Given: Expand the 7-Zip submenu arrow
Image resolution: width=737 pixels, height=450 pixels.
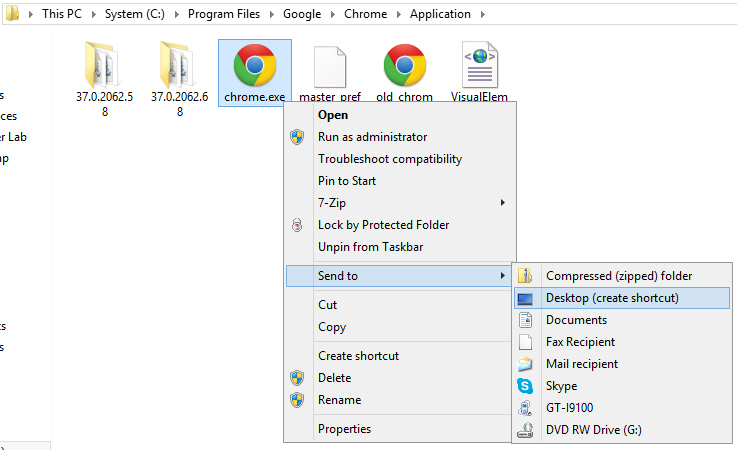Looking at the screenshot, I should point(502,203).
